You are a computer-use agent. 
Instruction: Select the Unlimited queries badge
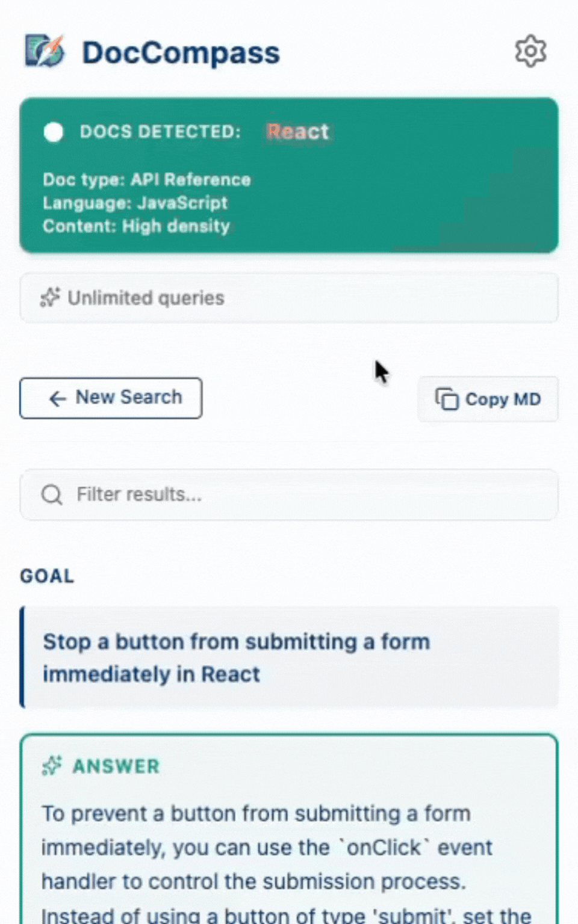coord(289,298)
